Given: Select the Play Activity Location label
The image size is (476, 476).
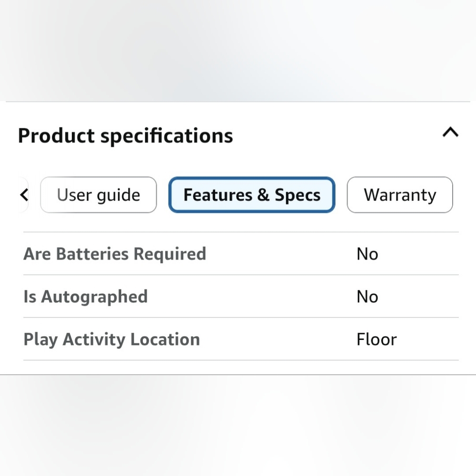Looking at the screenshot, I should [x=112, y=339].
